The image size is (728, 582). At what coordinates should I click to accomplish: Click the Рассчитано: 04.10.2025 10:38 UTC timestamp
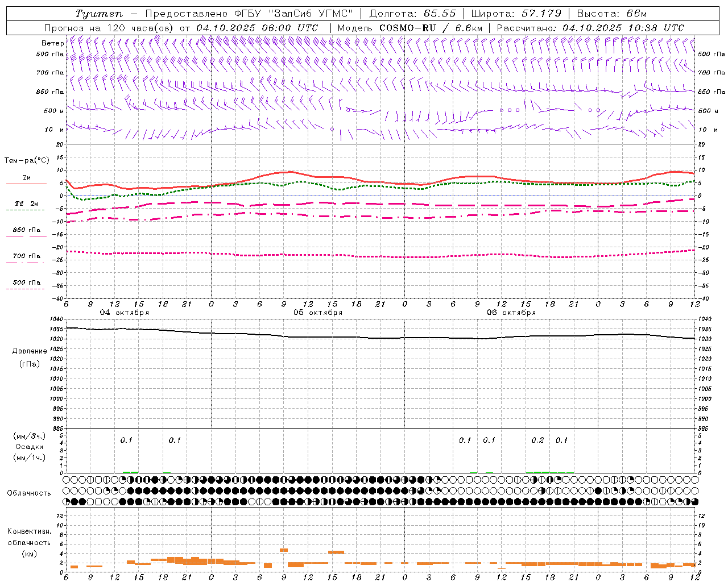(590, 28)
